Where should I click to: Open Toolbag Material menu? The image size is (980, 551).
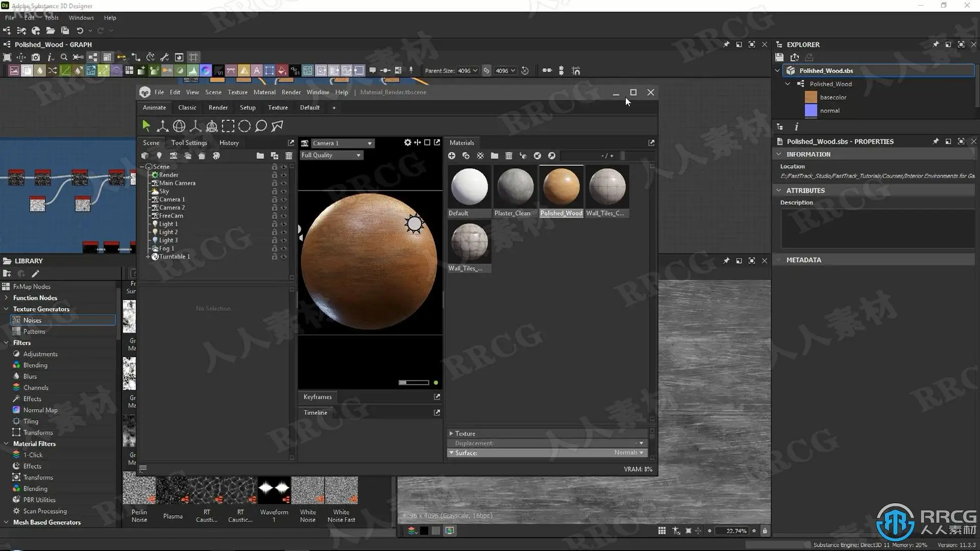pyautogui.click(x=264, y=92)
